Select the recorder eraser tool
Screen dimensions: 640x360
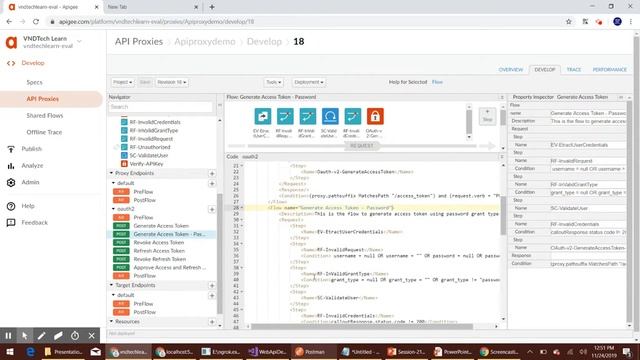[58, 336]
